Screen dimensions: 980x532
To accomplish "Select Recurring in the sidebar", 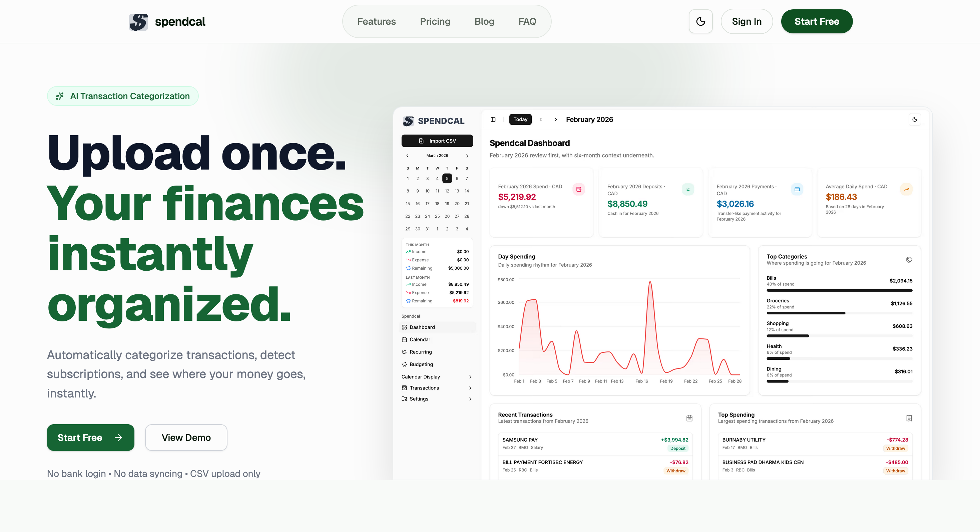I will click(x=437, y=352).
